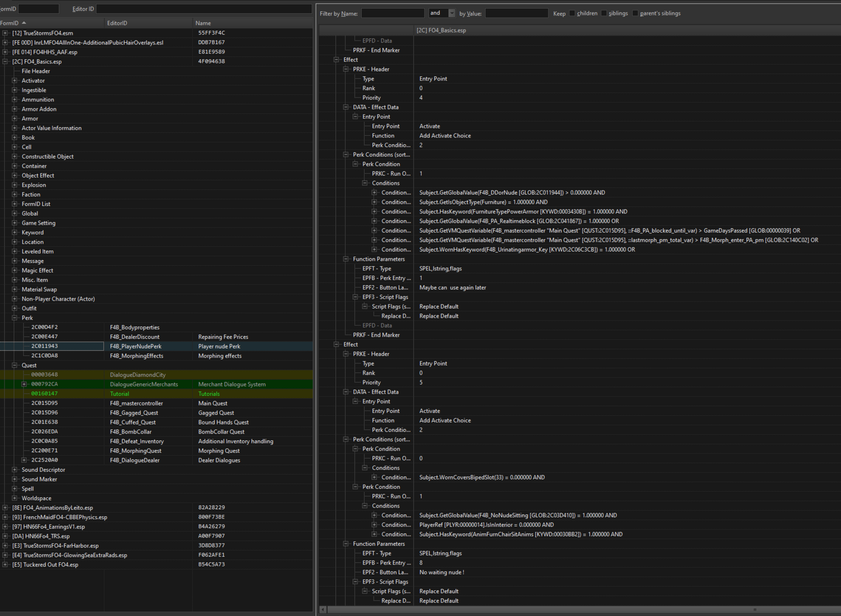The image size is (841, 616).
Task: Expand the F4B_DialogueDealer quest record
Action: click(24, 460)
